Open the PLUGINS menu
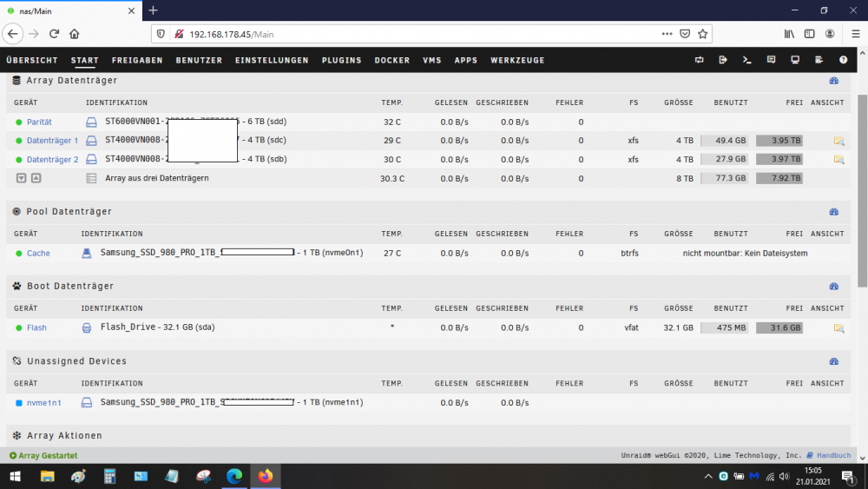 click(341, 60)
